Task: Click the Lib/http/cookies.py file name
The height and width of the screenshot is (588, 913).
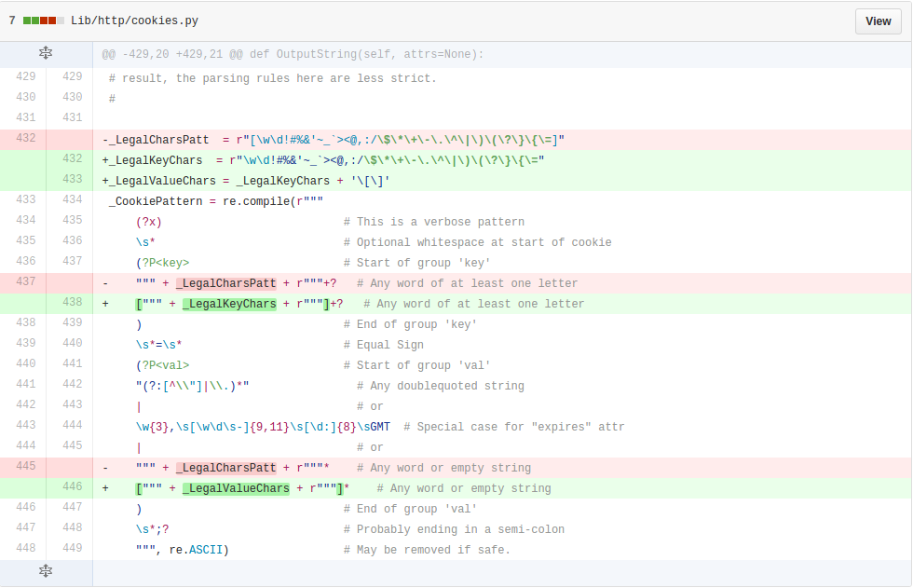Action: (x=134, y=21)
